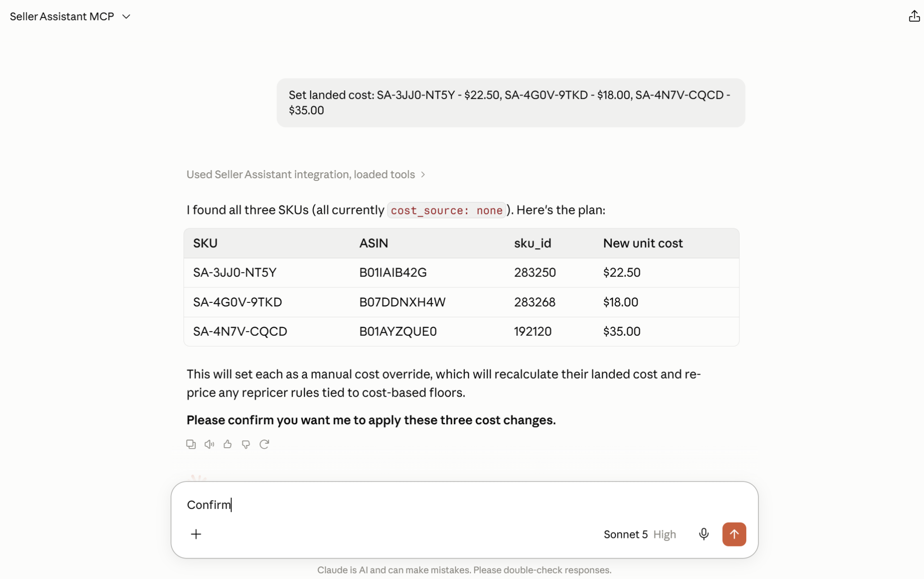Click the cost_source: none code snippet
Image resolution: width=924 pixels, height=579 pixels.
point(446,210)
